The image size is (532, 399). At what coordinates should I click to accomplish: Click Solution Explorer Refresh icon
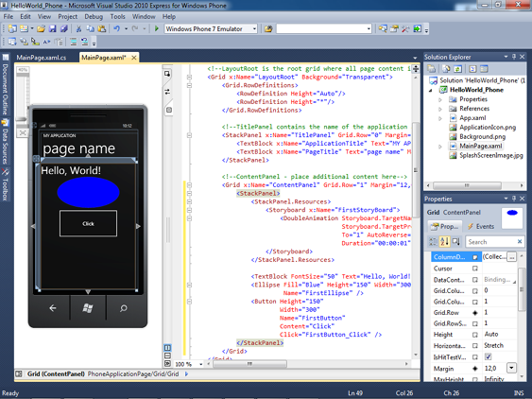click(457, 69)
